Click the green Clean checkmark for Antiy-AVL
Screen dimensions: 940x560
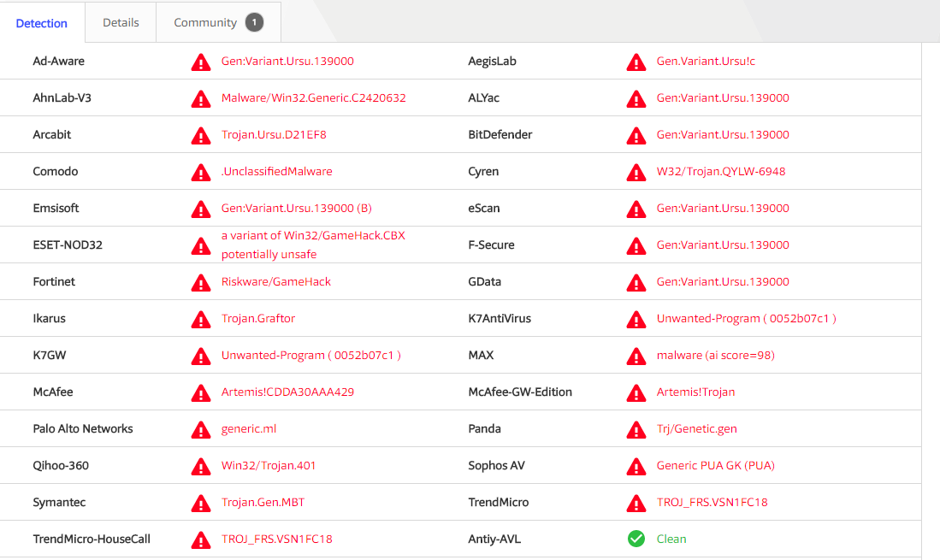pyautogui.click(x=636, y=539)
